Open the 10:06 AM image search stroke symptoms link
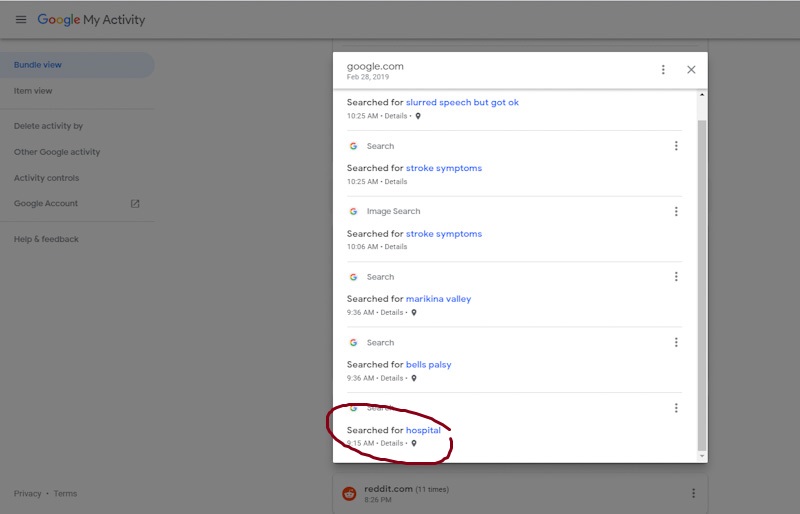Screen dimensions: 800x514 [x=444, y=234]
